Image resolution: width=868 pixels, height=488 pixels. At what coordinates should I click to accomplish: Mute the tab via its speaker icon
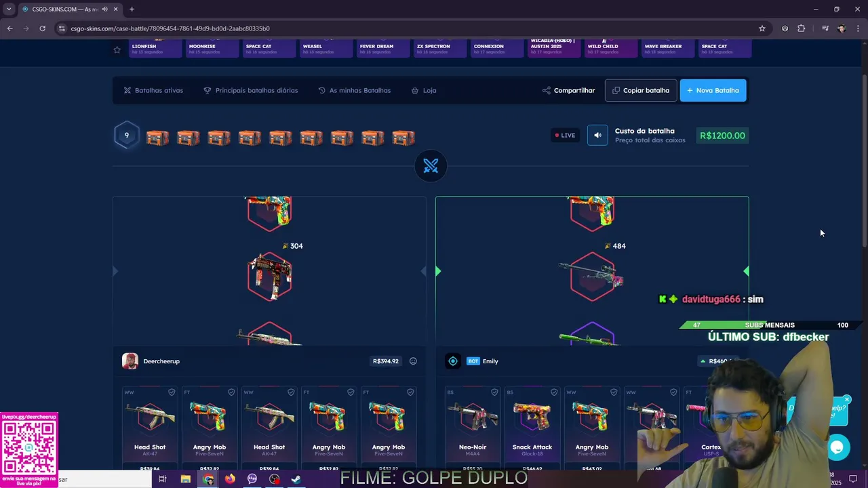point(104,9)
